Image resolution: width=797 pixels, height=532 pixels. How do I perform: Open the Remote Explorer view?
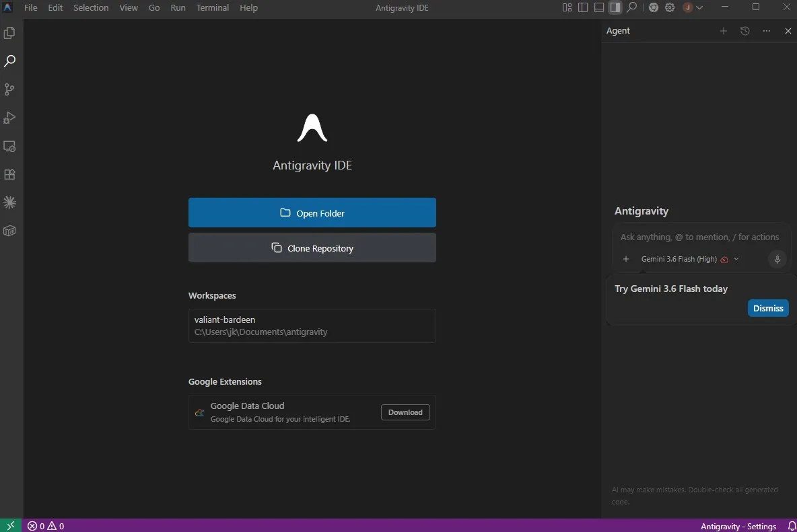(x=9, y=146)
